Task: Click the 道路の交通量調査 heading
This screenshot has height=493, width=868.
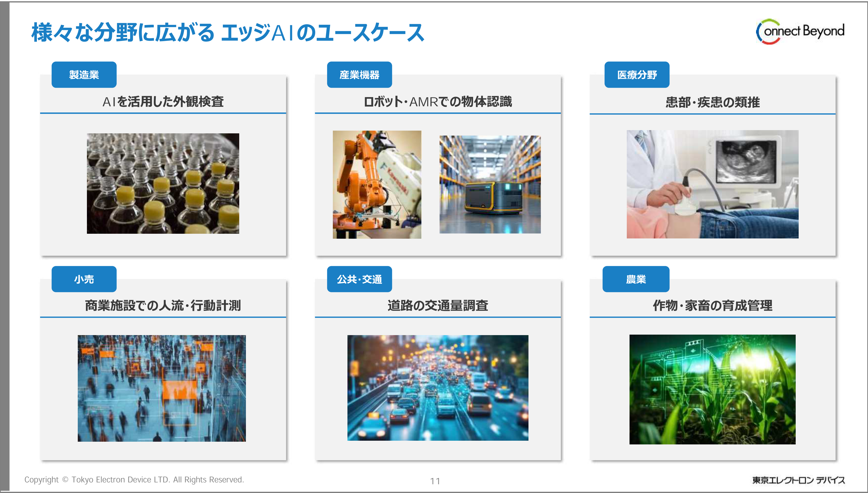Action: click(x=438, y=305)
